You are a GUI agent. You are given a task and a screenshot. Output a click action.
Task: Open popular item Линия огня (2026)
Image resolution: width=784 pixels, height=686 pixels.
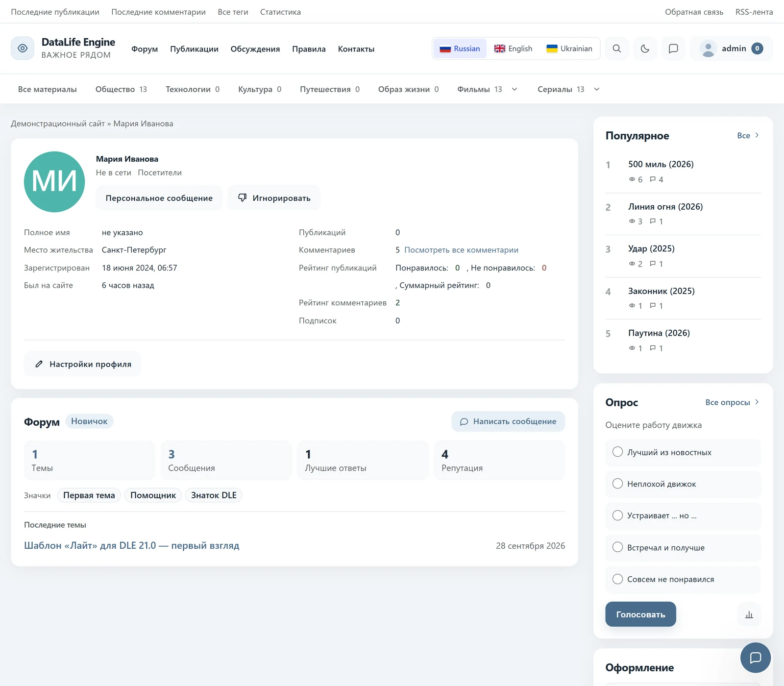coord(665,207)
